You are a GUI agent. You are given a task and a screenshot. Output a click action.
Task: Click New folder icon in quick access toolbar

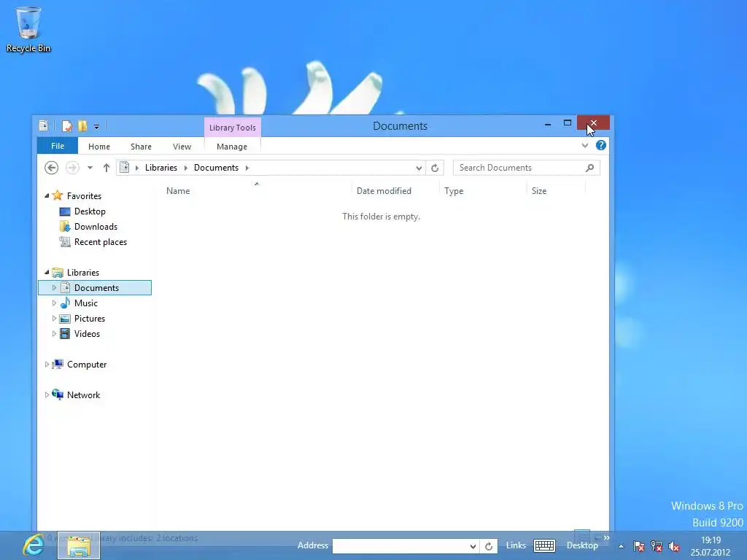coord(82,126)
